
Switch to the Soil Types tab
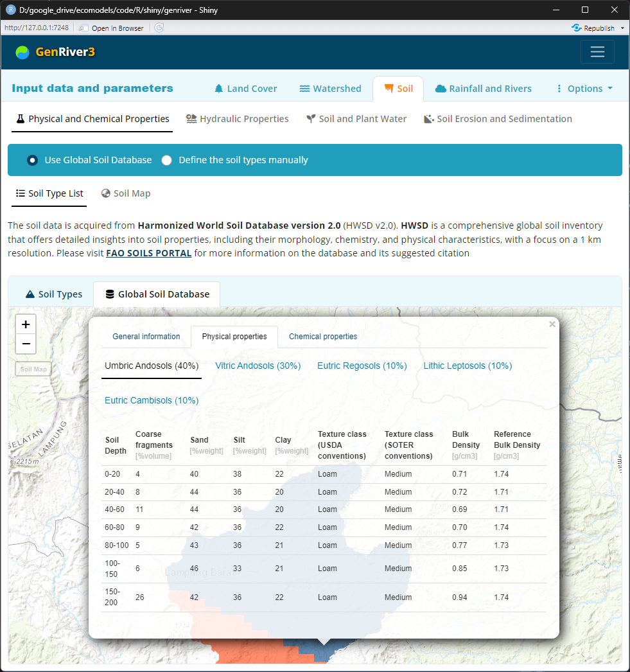coord(54,294)
